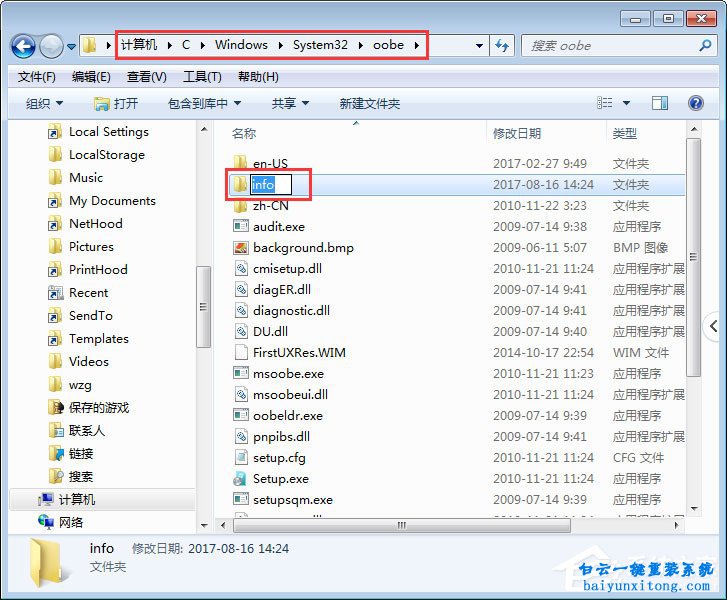
Task: Navigate to 计算机 in the address bar
Action: click(139, 45)
